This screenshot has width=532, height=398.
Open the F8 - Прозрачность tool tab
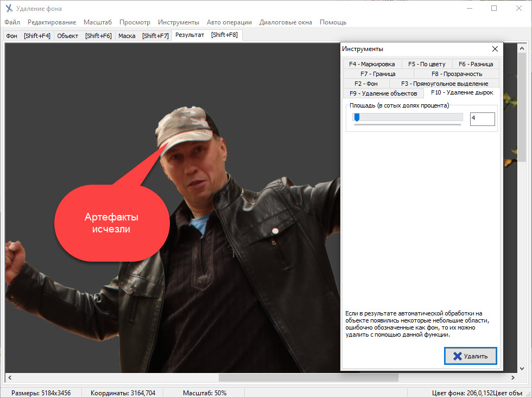point(457,74)
